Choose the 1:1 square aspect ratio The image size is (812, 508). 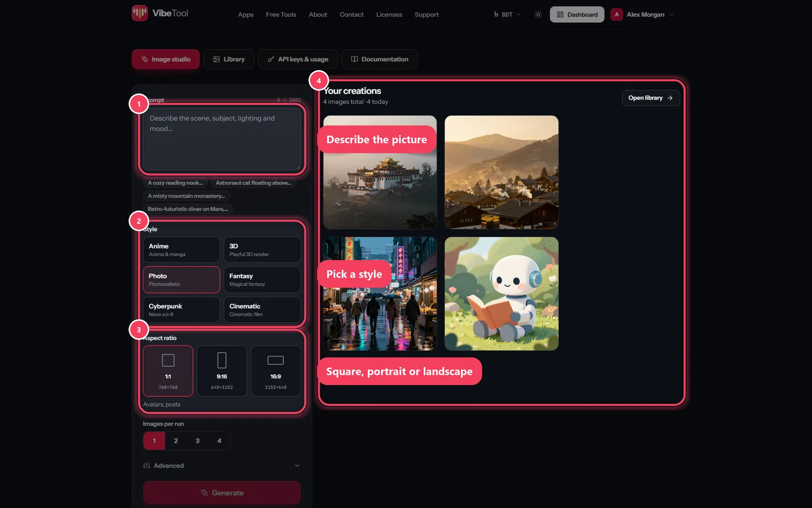click(168, 371)
